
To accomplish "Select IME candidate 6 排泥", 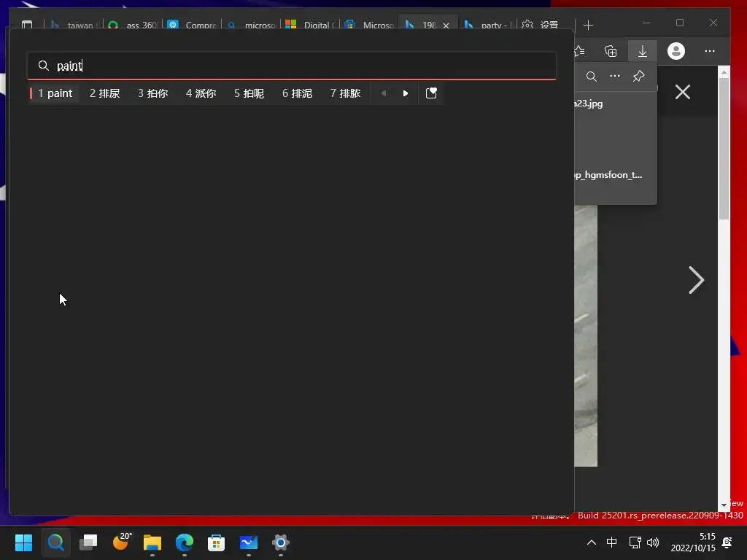I will 298,93.
